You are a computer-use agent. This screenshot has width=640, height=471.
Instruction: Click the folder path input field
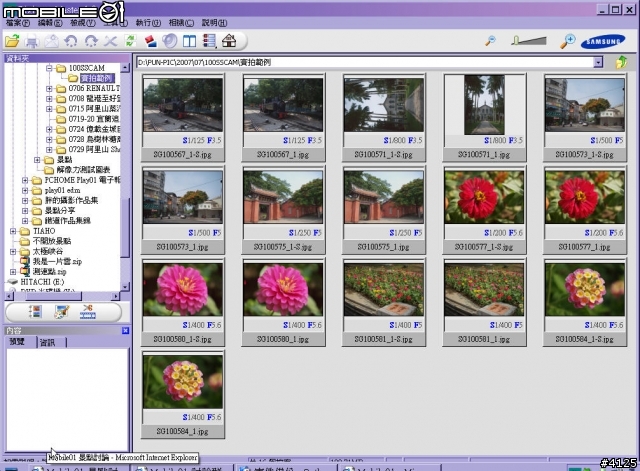[x=365, y=62]
